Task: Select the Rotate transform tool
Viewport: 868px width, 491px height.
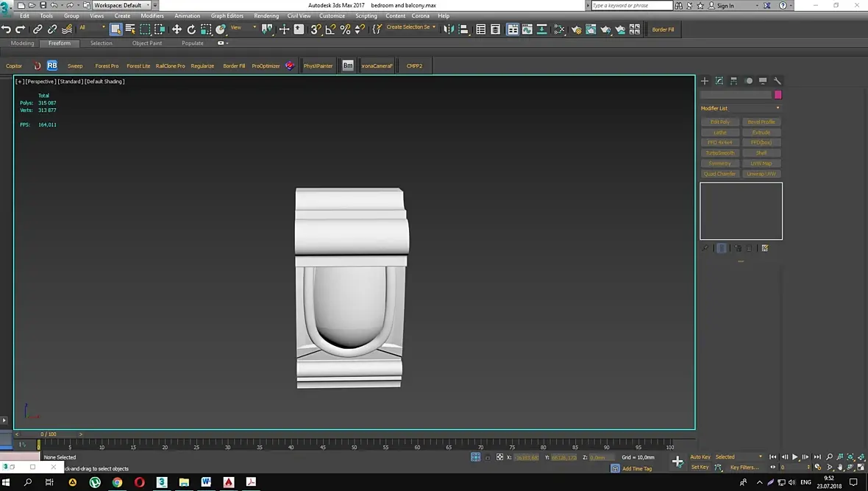Action: pyautogui.click(x=191, y=29)
